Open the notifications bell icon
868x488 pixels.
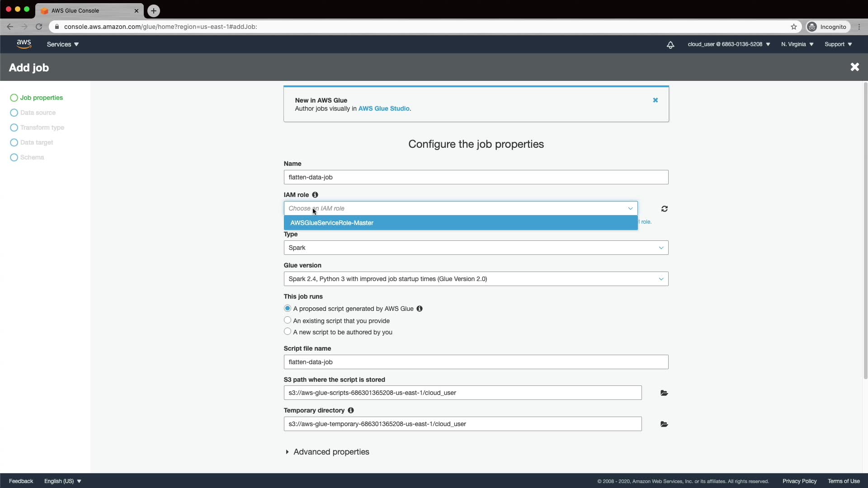(x=670, y=44)
